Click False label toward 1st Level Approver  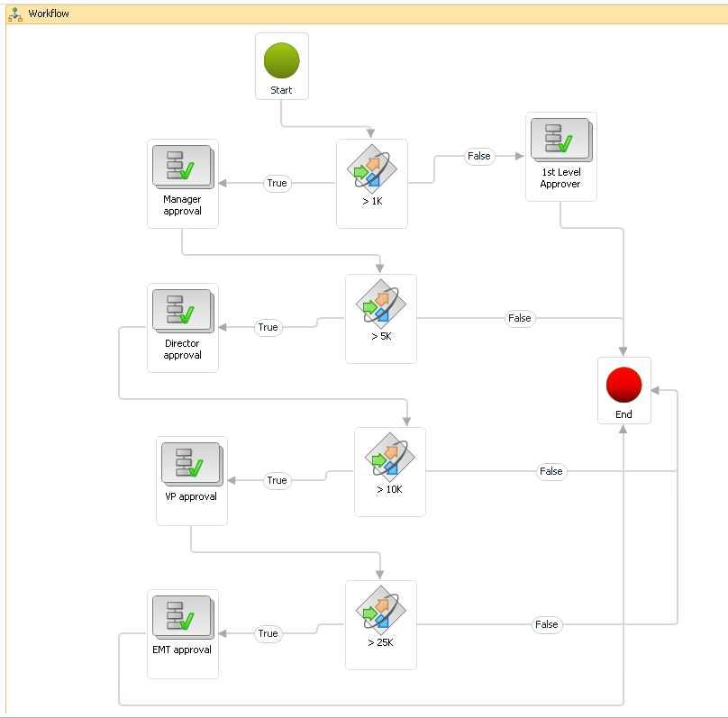pyautogui.click(x=478, y=156)
